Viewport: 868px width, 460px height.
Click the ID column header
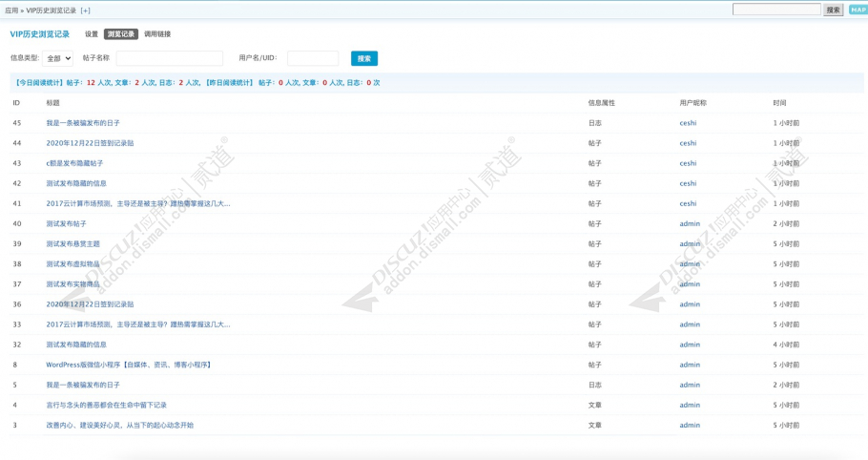16,103
